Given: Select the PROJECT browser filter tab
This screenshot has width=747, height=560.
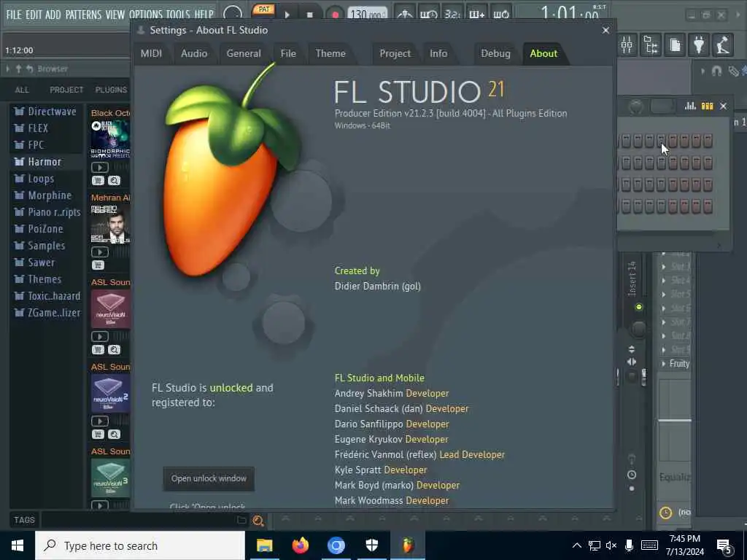Looking at the screenshot, I should tap(66, 90).
